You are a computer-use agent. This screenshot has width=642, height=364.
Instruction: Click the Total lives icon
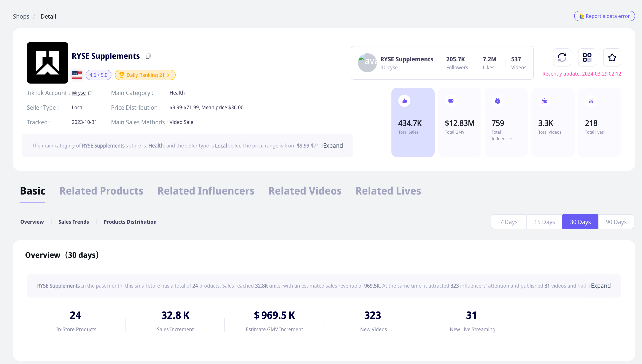point(591,101)
